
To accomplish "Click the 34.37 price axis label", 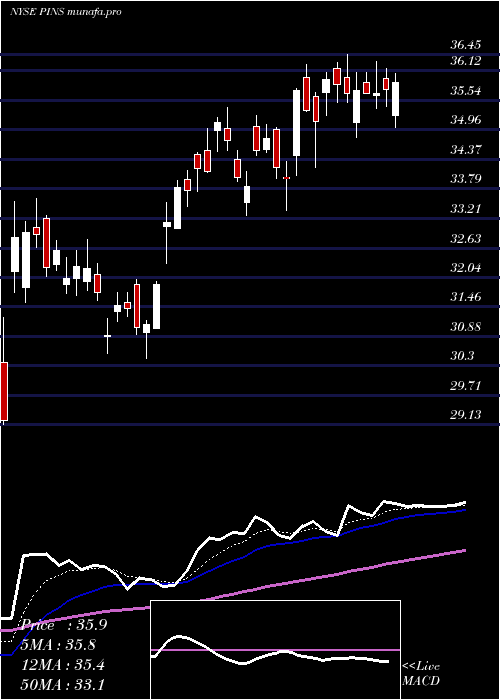I will click(466, 150).
